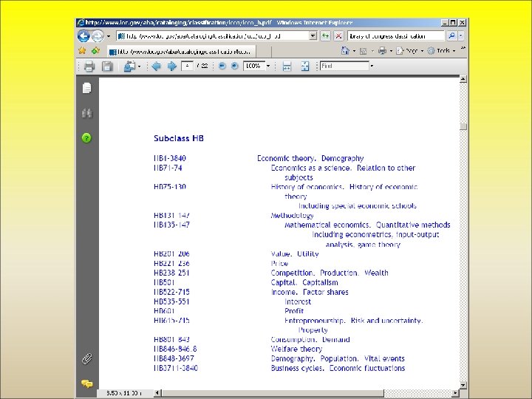Click the Subclass HB heading

click(179, 138)
